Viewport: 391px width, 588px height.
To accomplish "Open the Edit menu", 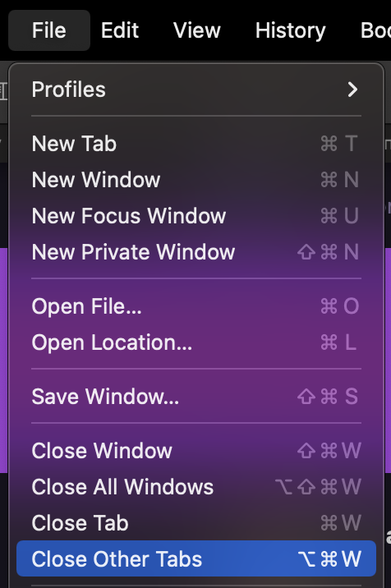I will (x=120, y=30).
